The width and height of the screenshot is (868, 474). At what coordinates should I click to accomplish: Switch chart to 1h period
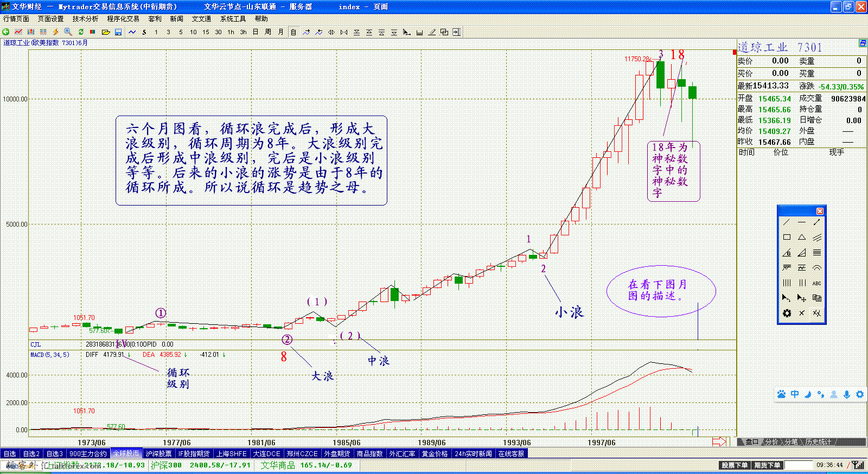pyautogui.click(x=231, y=32)
